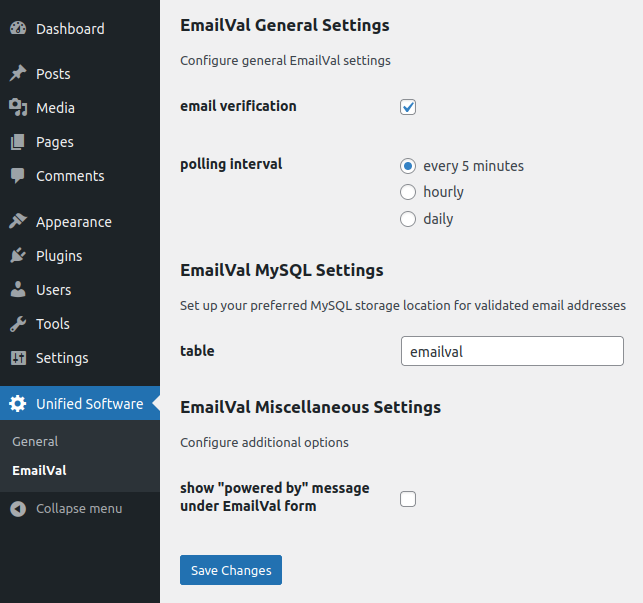The image size is (643, 603).
Task: Click the Posts pushpin icon
Action: point(18,73)
